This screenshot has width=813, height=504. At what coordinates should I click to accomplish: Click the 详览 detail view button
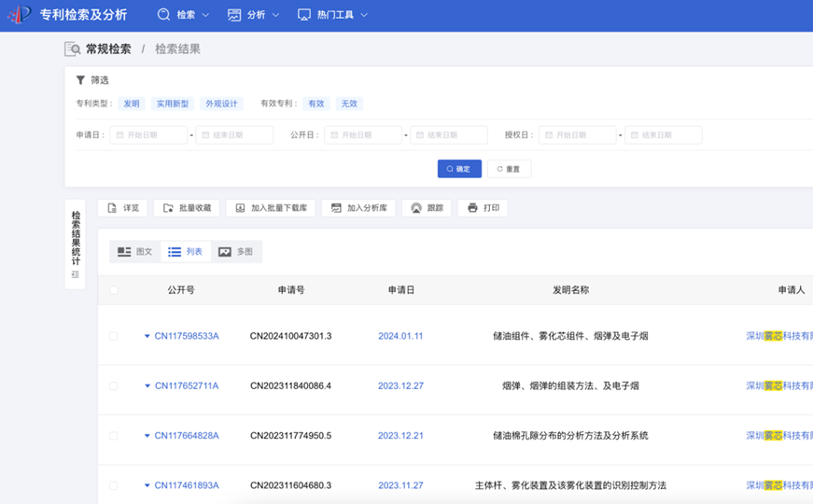tap(122, 208)
